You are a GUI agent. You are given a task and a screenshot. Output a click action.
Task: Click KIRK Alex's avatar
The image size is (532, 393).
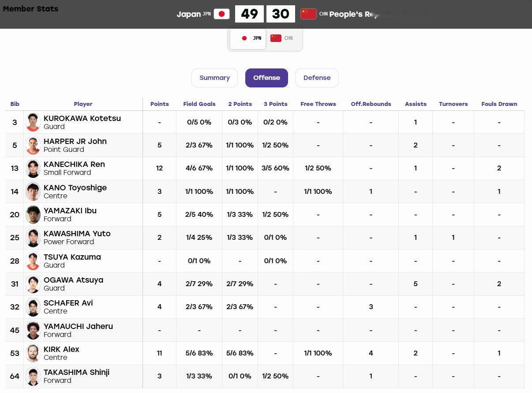(33, 353)
